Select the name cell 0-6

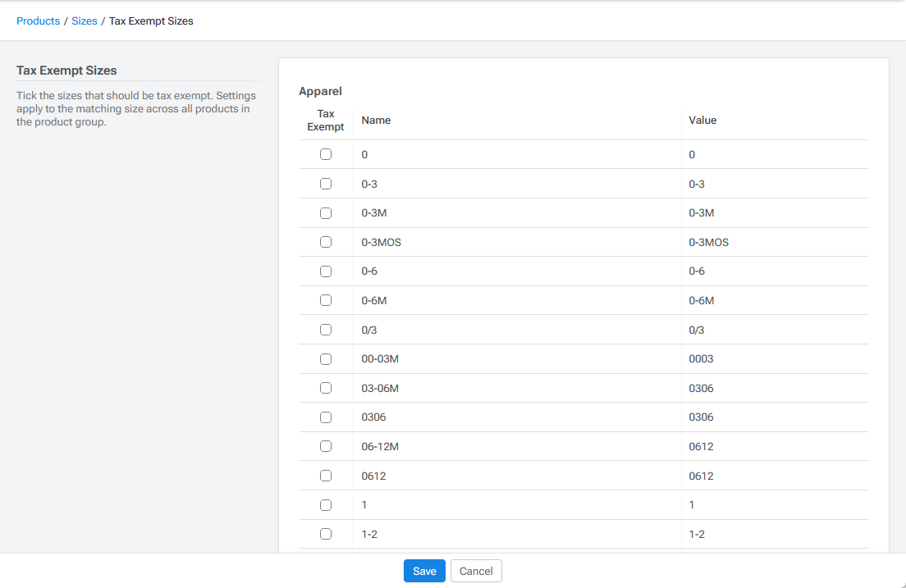pyautogui.click(x=369, y=271)
